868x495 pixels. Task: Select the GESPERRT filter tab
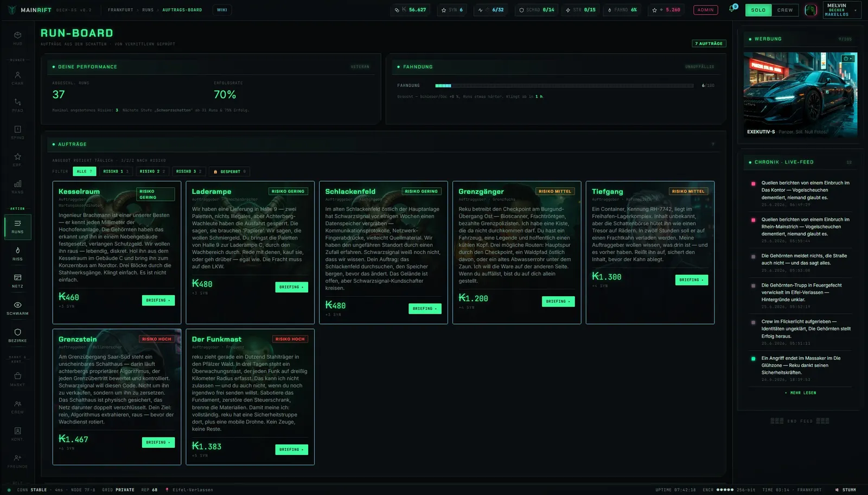tap(229, 172)
